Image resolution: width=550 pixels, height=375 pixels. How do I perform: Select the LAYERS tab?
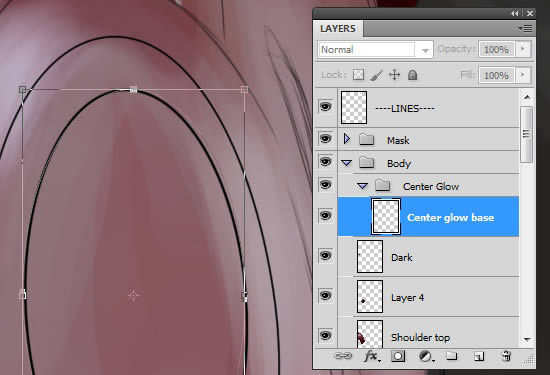point(338,29)
